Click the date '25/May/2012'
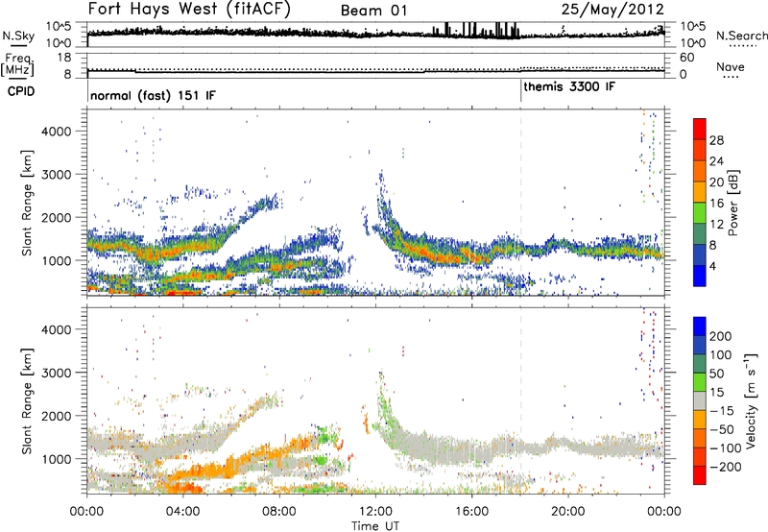The height and width of the screenshot is (532, 768). point(612,10)
